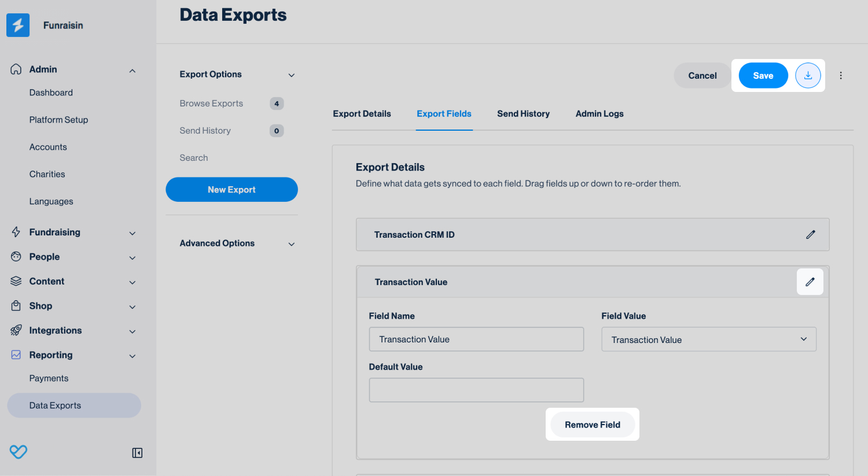
Task: Toggle the Reporting menu chevron
Action: (133, 356)
